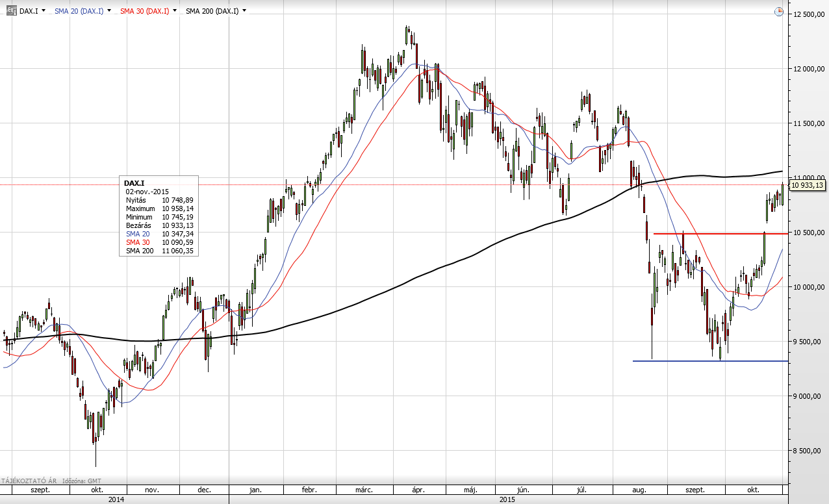Click the Minimum 10 745,19 tooltip row
829x504 pixels.
159,217
